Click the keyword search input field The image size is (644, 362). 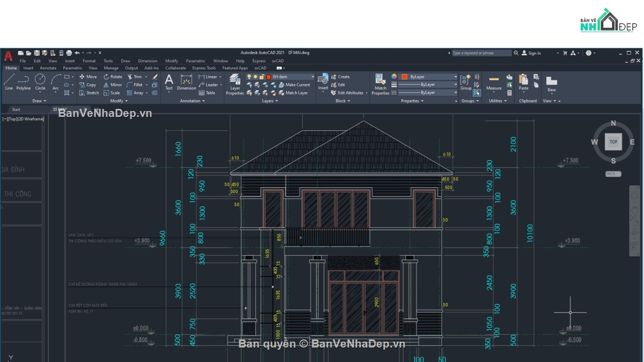pos(481,53)
